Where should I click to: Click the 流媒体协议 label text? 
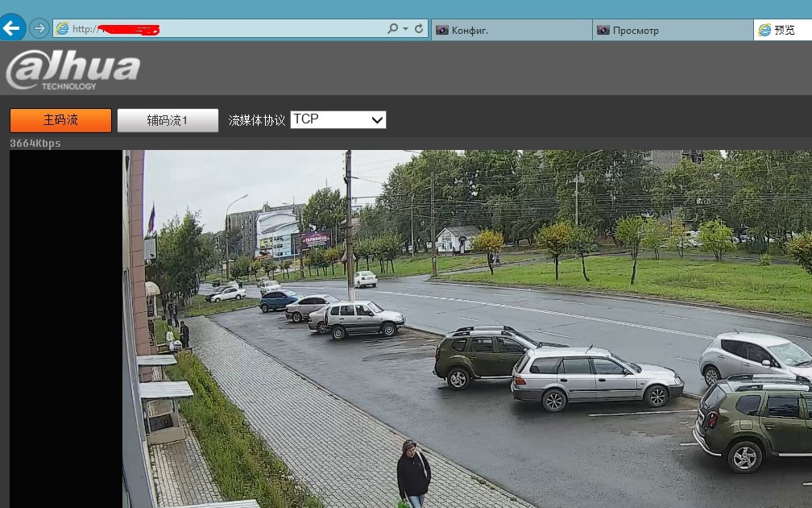click(257, 120)
